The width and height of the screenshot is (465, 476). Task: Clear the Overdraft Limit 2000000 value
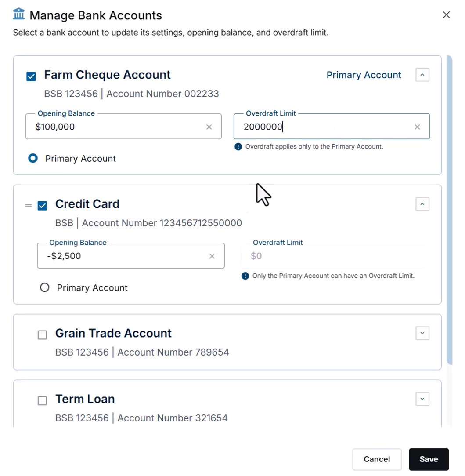tap(417, 127)
